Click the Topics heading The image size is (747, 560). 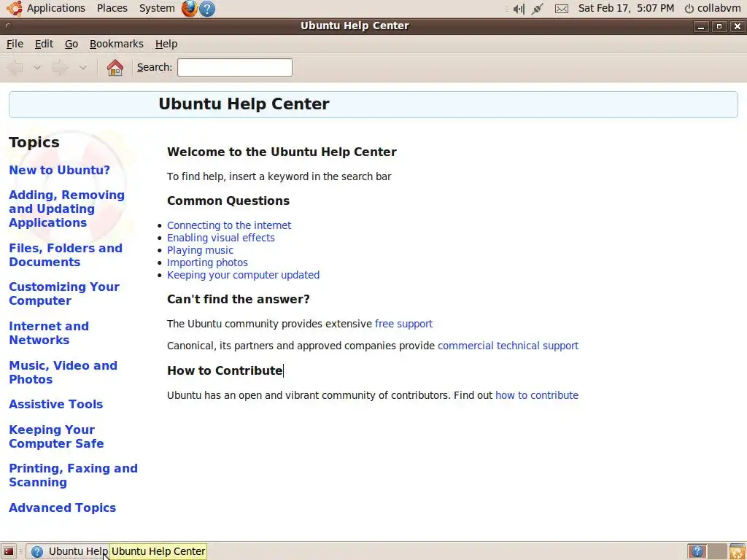pyautogui.click(x=34, y=142)
